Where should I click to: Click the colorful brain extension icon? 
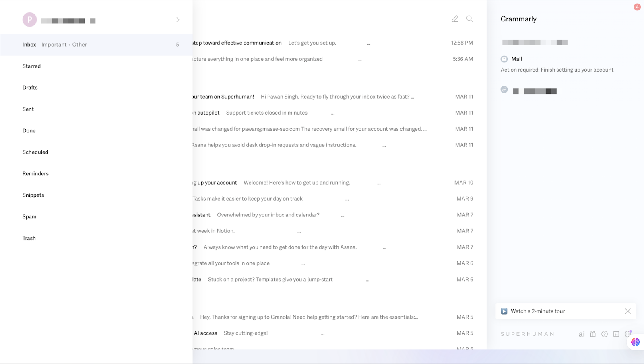[x=636, y=342]
